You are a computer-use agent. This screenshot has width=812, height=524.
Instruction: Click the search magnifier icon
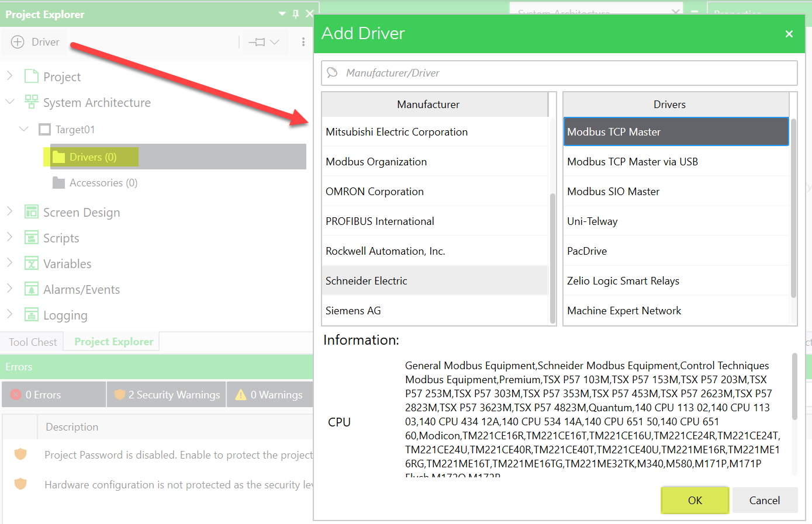coord(333,72)
